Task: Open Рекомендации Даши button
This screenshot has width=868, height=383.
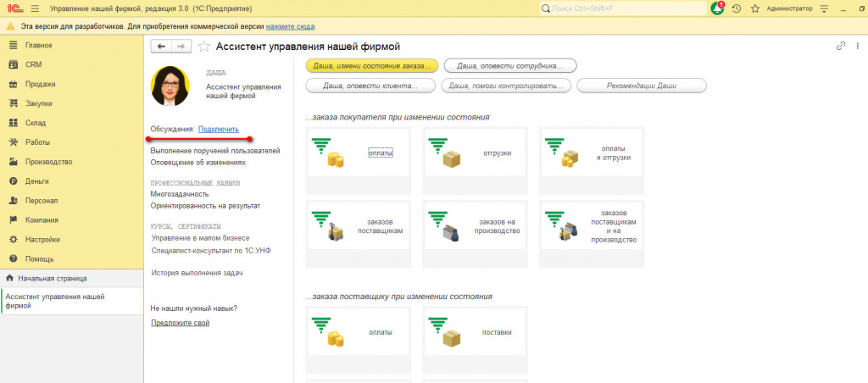Action: (x=642, y=86)
